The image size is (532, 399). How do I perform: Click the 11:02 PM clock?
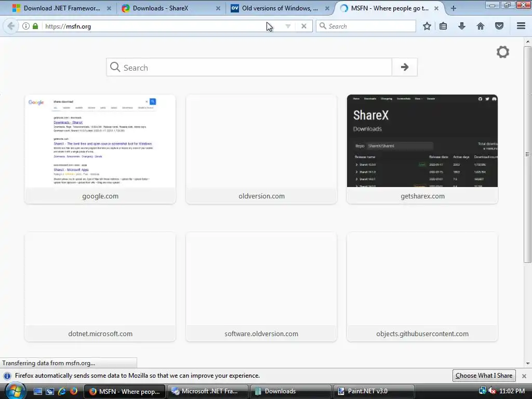[512, 391]
